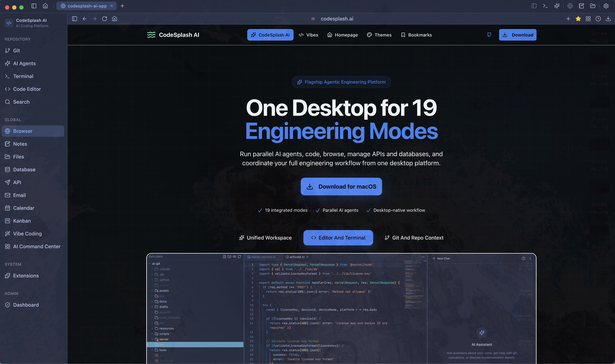Click the Download for macOS button
Image resolution: width=615 pixels, height=364 pixels.
click(x=341, y=186)
